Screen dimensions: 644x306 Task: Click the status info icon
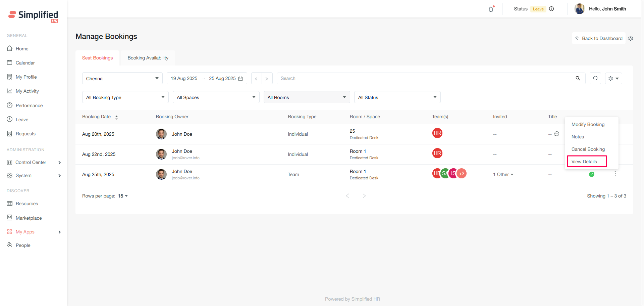[x=551, y=9]
